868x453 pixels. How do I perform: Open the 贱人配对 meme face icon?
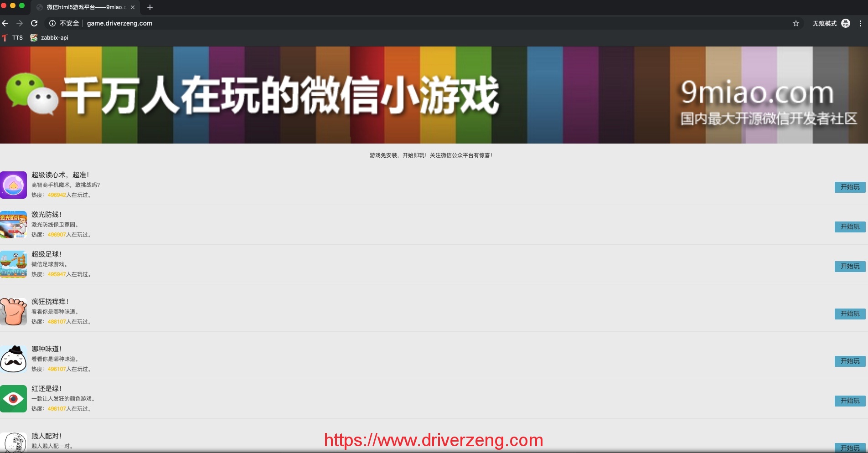click(x=14, y=443)
